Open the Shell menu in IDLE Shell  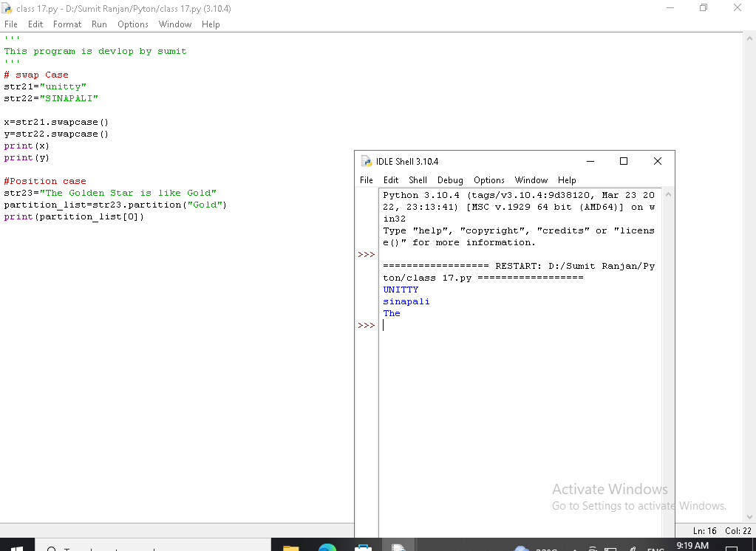tap(418, 180)
